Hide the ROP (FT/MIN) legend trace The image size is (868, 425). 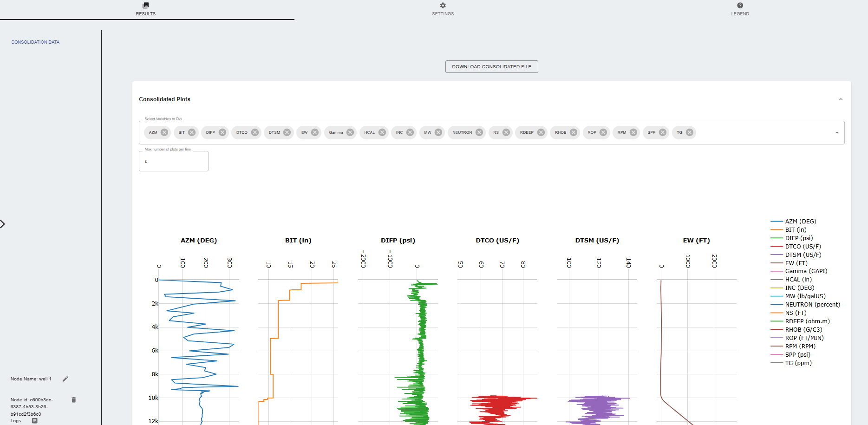(x=804, y=338)
